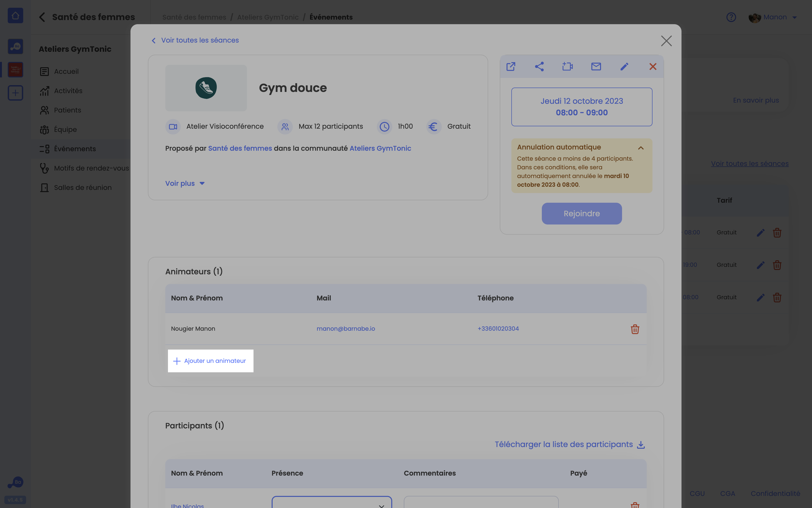Image resolution: width=812 pixels, height=508 pixels.
Task: Click the Gym douce shoe thumbnail
Action: 206,88
